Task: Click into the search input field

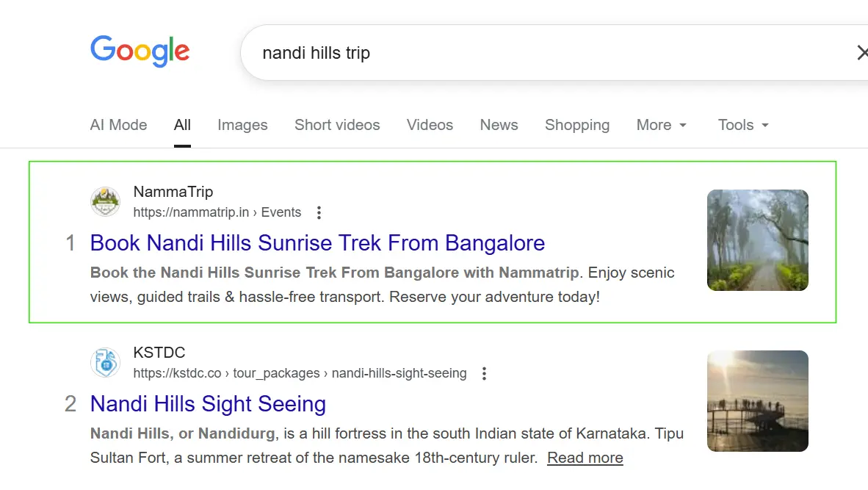Action: pyautogui.click(x=514, y=53)
